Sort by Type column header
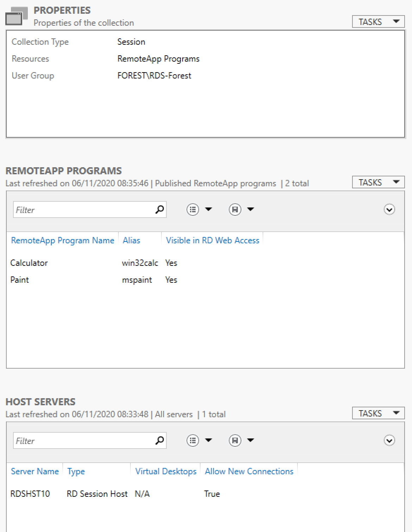 coord(76,472)
